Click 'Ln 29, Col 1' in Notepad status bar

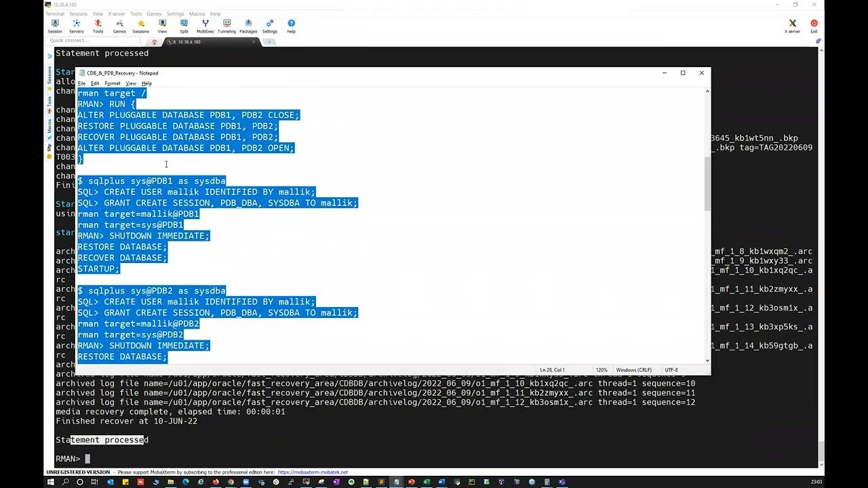click(552, 370)
